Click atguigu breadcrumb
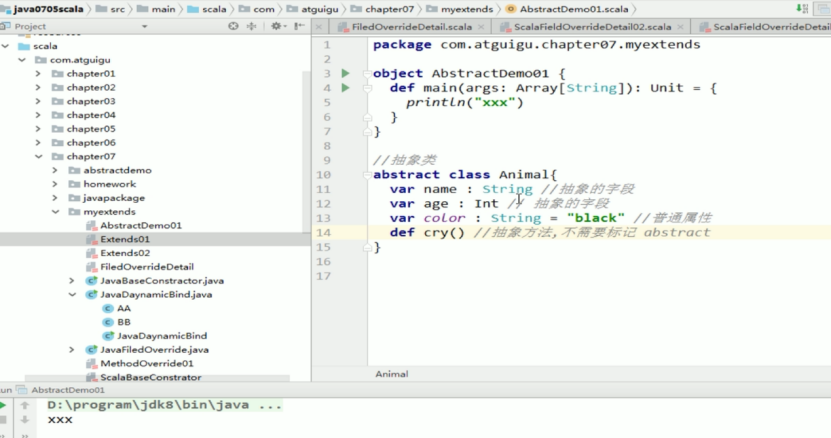This screenshot has width=831, height=438. click(320, 9)
